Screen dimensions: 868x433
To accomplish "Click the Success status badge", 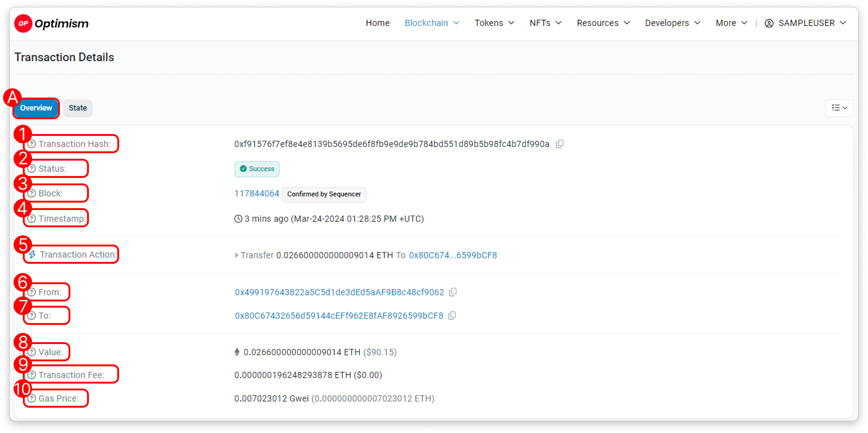I will [x=257, y=169].
